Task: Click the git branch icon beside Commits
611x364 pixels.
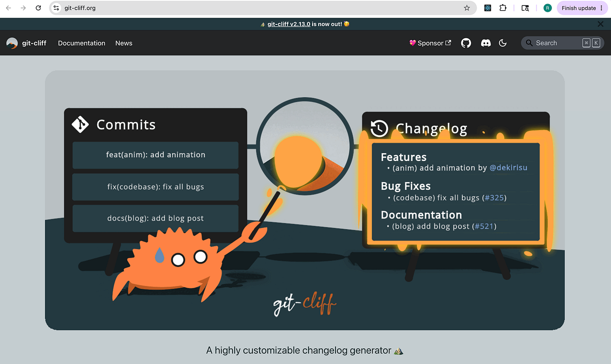Action: [x=80, y=124]
